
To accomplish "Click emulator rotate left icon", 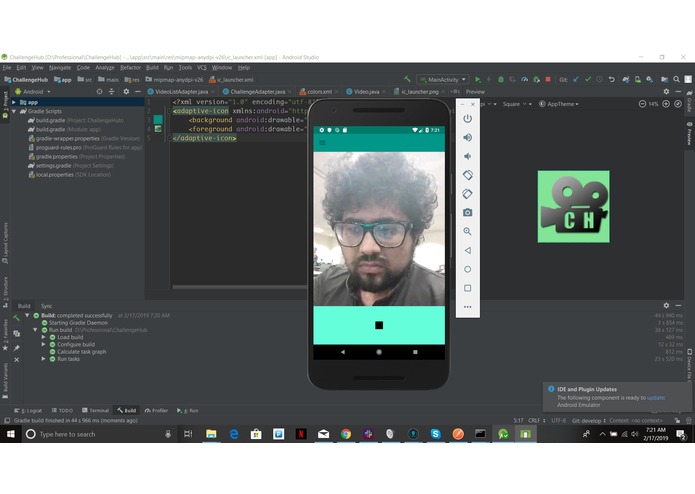I will point(468,175).
